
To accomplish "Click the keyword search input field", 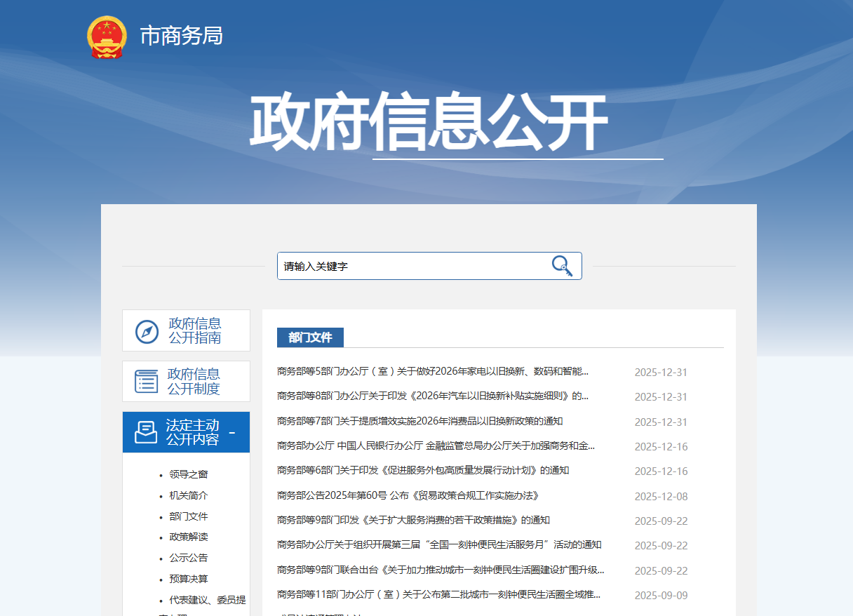I will click(414, 266).
